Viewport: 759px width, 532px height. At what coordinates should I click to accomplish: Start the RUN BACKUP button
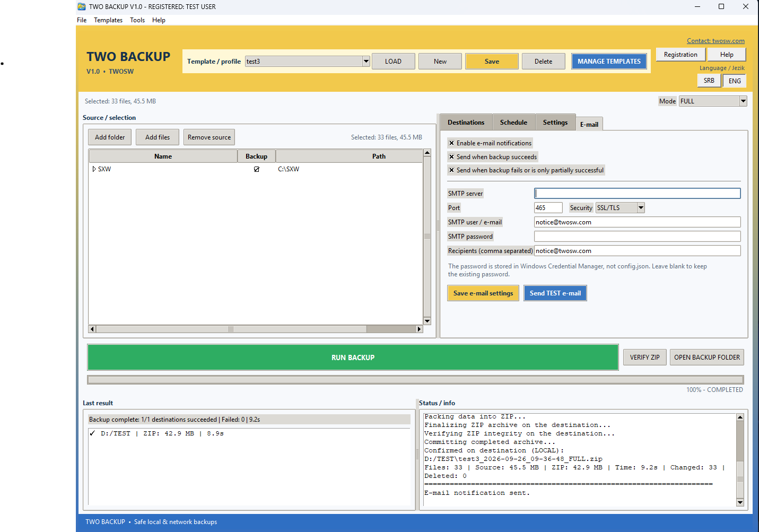click(x=353, y=357)
